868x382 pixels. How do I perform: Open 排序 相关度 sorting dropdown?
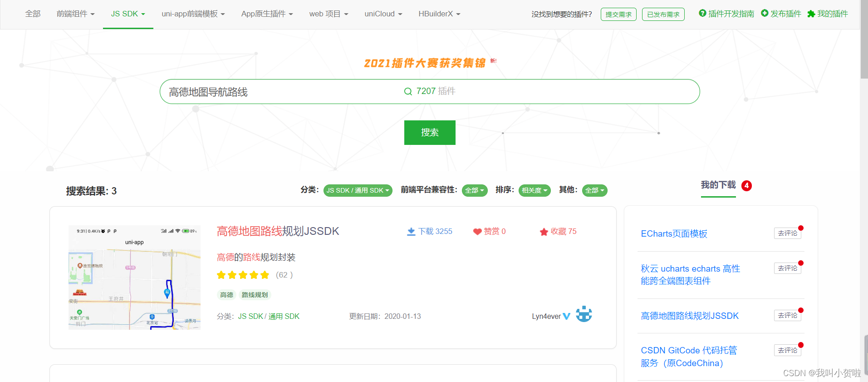(x=535, y=190)
